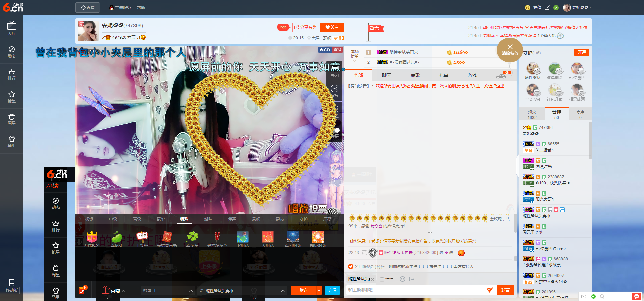Click the edit note icon in top bar
This screenshot has width=644, height=301.
tap(547, 7)
